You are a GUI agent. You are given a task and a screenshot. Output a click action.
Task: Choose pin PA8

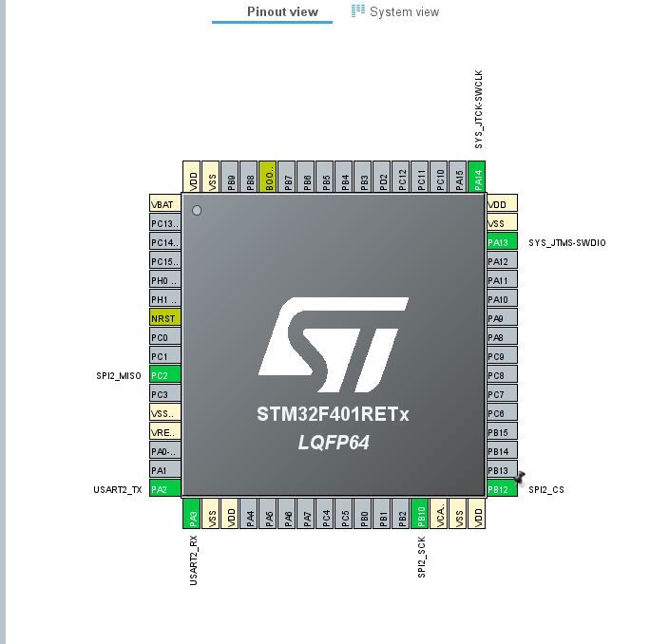tap(502, 337)
